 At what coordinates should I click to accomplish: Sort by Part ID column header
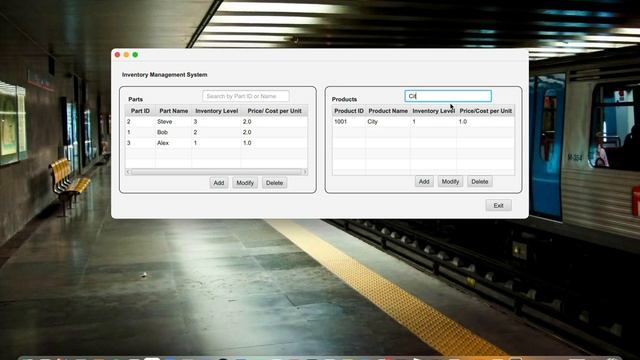coord(140,111)
